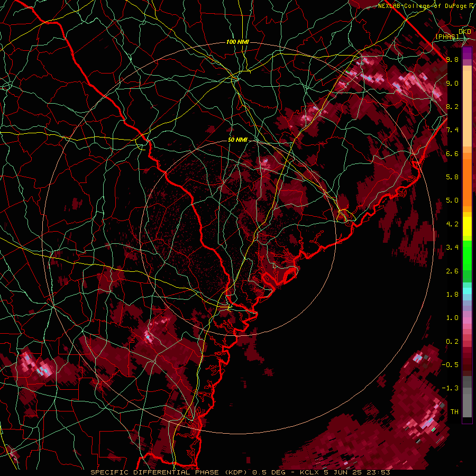Click the -0.5 legend value
The image size is (476, 476).
(450, 365)
